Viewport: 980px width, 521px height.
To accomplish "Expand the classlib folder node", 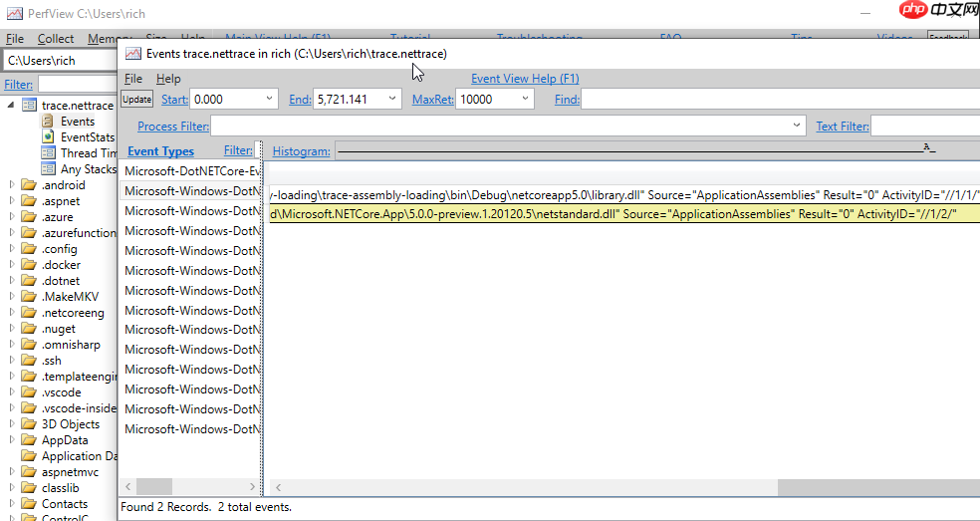I will coord(11,488).
